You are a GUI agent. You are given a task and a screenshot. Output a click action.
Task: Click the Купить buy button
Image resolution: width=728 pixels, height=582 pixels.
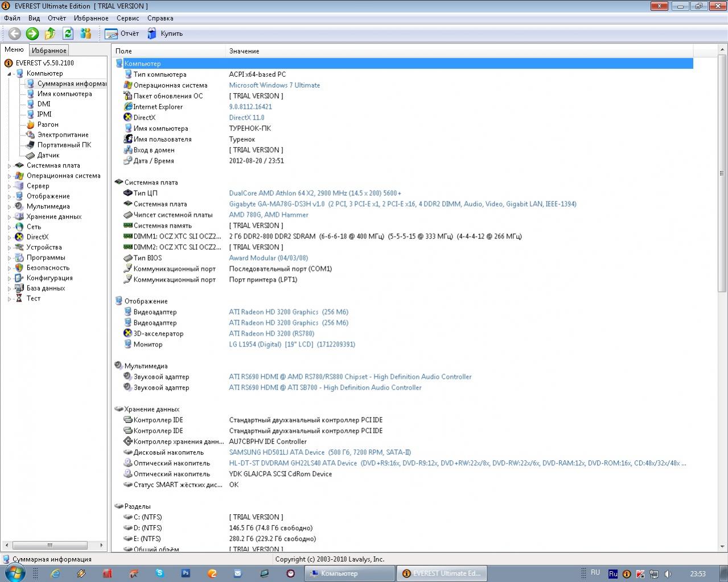coord(165,34)
